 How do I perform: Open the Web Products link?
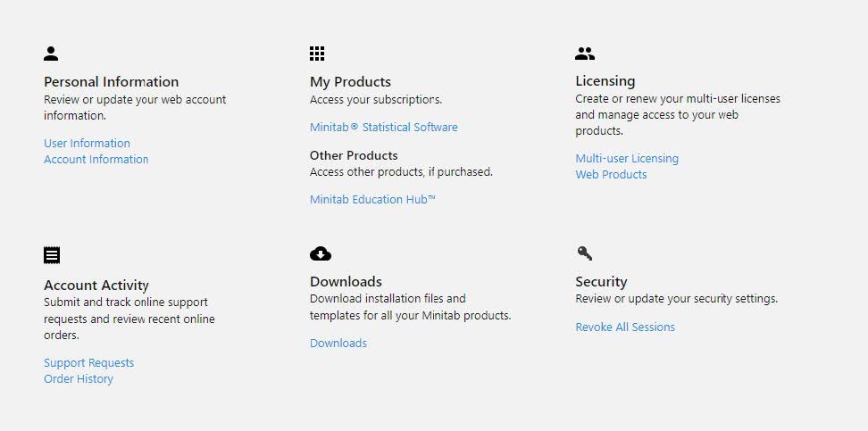pos(611,175)
